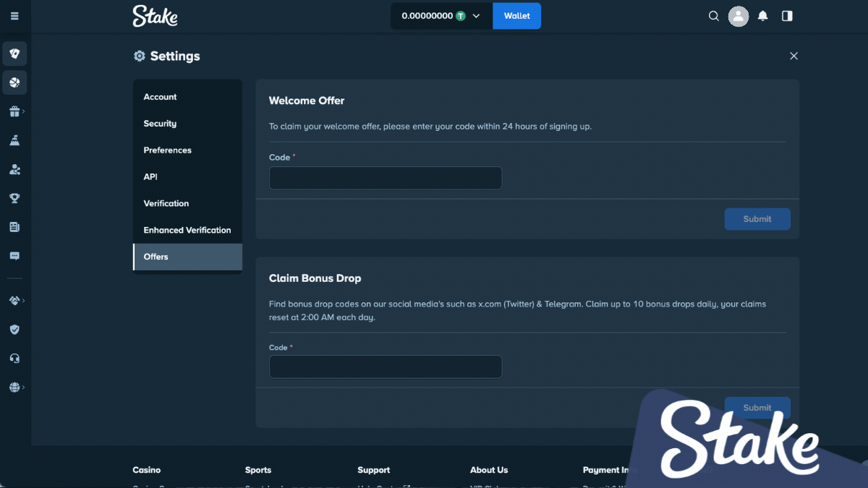This screenshot has width=868, height=488.
Task: Open the Sponsorships handshake icon
Action: pos(14,300)
